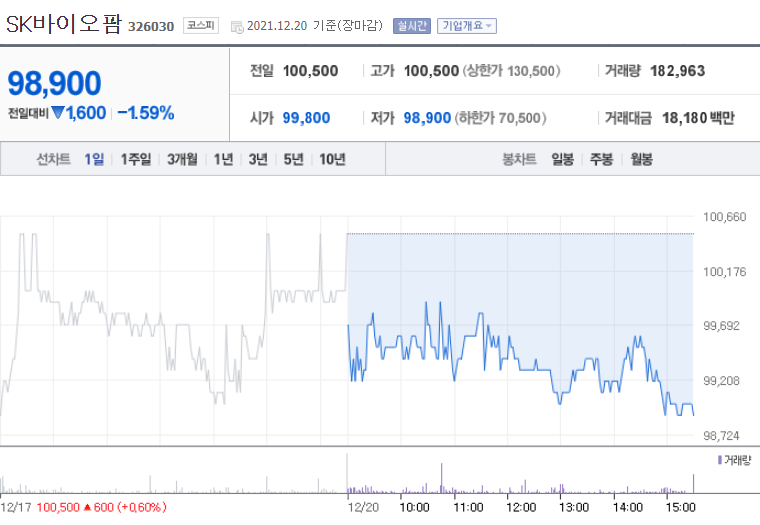The image size is (760, 525).
Task: Click the 하한가 70,500 text
Action: pos(501,118)
